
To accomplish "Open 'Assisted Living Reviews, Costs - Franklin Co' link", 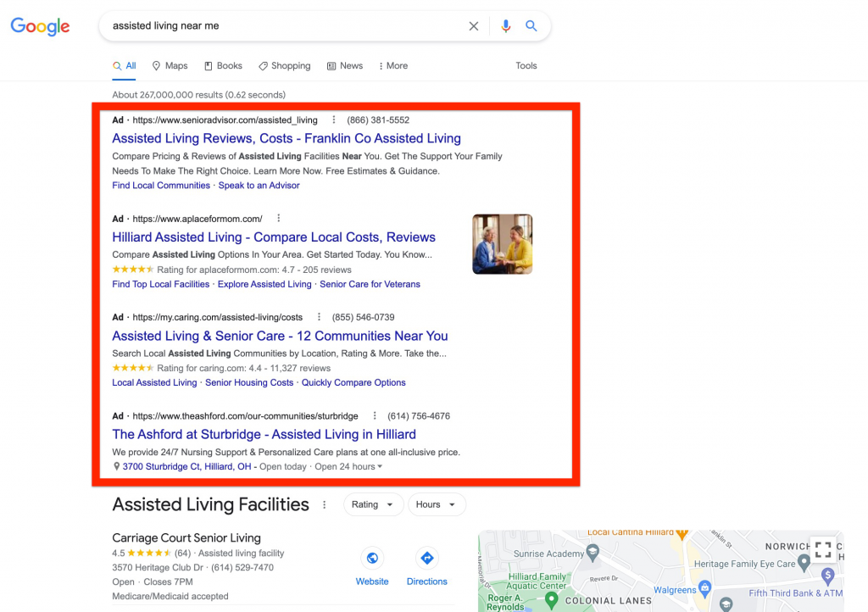I will 287,138.
